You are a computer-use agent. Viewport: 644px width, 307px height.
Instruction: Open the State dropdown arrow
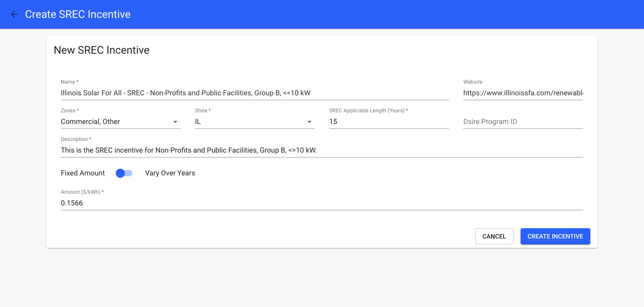[x=309, y=122]
